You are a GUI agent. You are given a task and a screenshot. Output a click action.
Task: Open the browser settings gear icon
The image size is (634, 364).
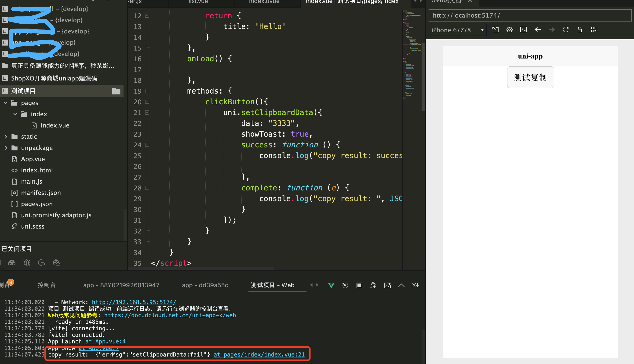pos(510,30)
